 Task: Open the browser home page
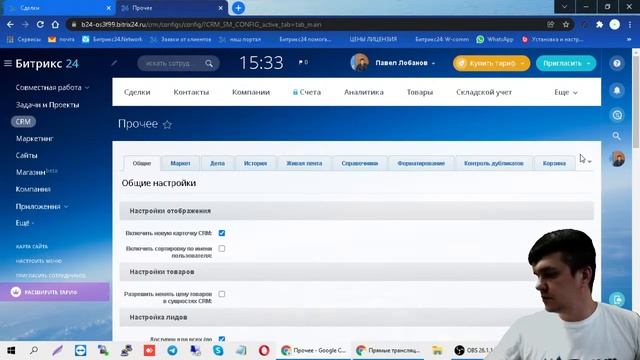[x=55, y=24]
